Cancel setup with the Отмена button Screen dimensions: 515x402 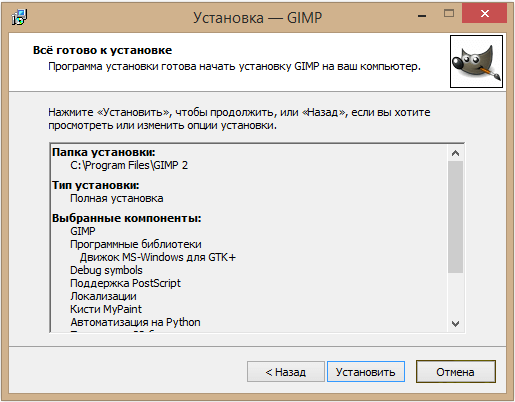(x=456, y=371)
